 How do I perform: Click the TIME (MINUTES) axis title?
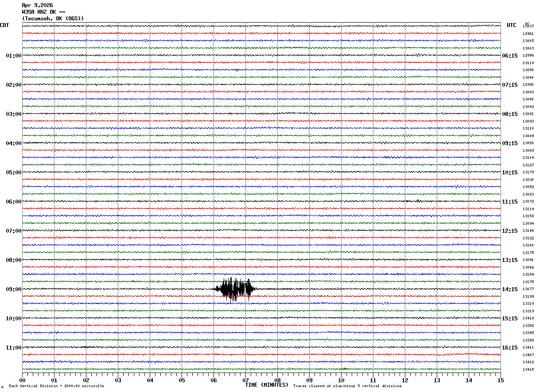click(x=267, y=385)
